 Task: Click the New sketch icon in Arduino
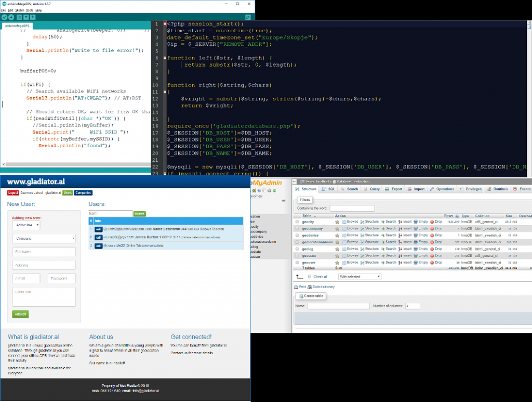click(19, 17)
